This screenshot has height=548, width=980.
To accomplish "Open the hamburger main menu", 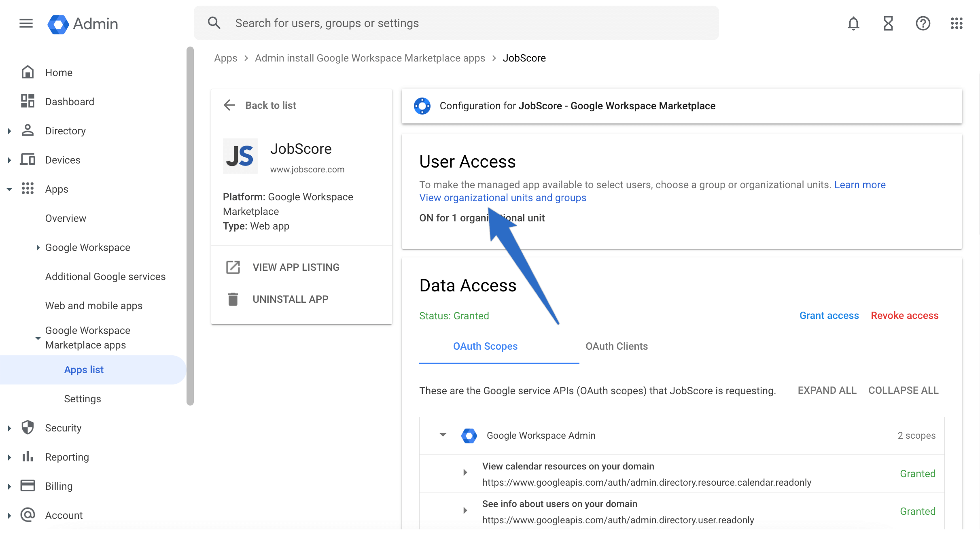I will coord(26,23).
